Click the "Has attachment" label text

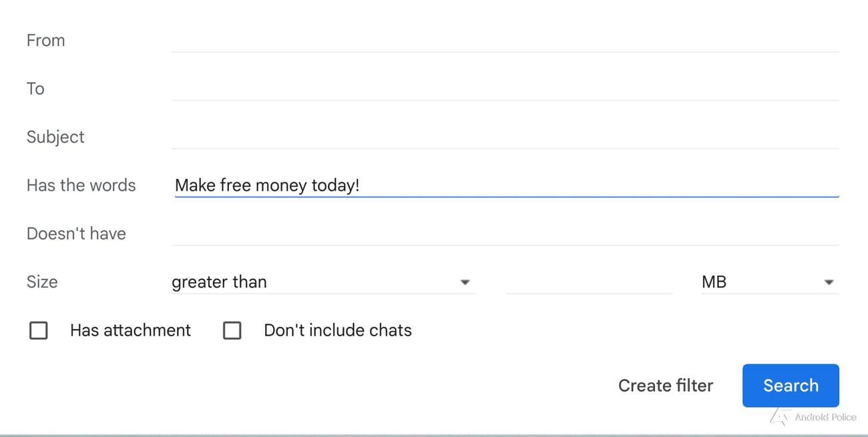tap(130, 330)
